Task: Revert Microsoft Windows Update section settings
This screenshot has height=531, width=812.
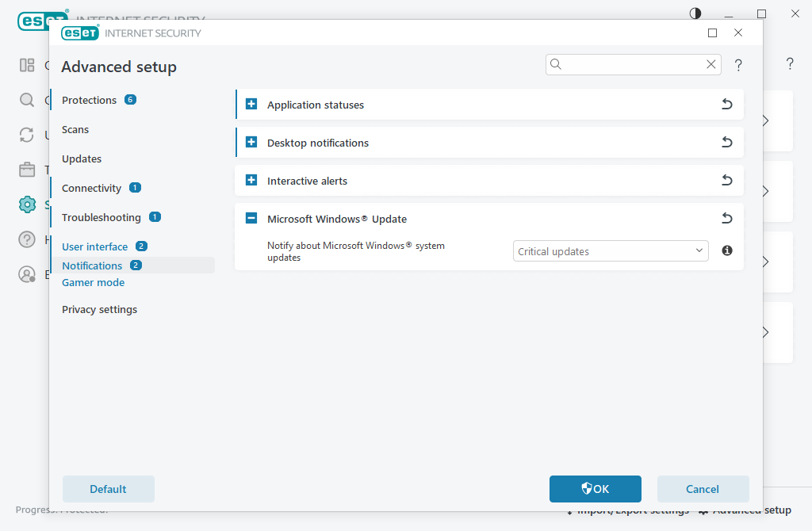Action: (726, 219)
